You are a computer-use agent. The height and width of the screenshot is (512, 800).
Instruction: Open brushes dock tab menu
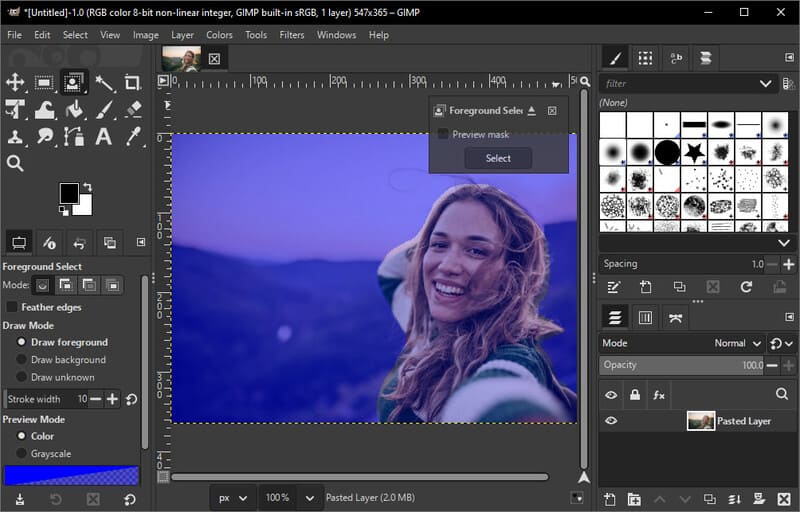pos(789,57)
